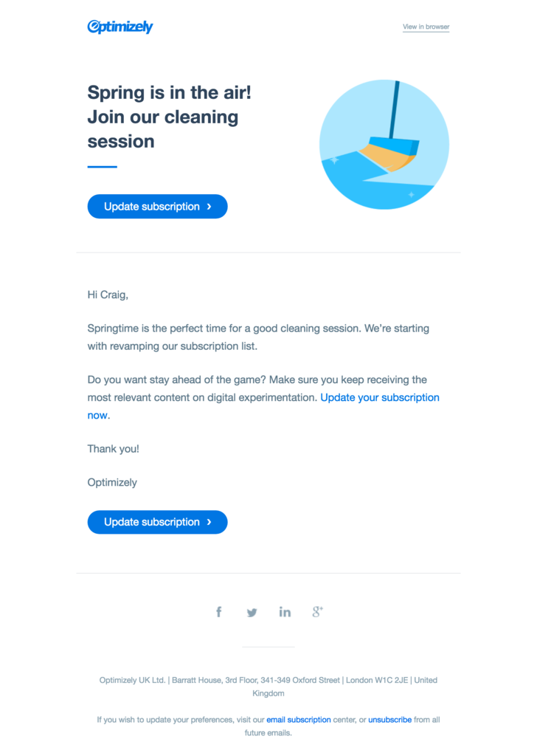Screen dimensions: 537x756
Task: Click the short blue divider under the heading
Action: tap(102, 167)
